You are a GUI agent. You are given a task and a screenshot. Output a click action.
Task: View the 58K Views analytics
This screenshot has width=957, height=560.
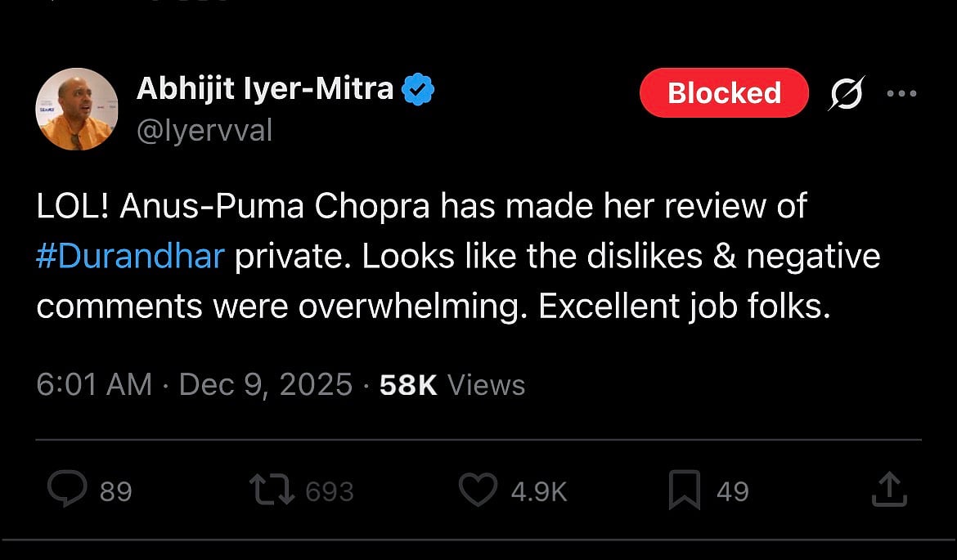[452, 384]
